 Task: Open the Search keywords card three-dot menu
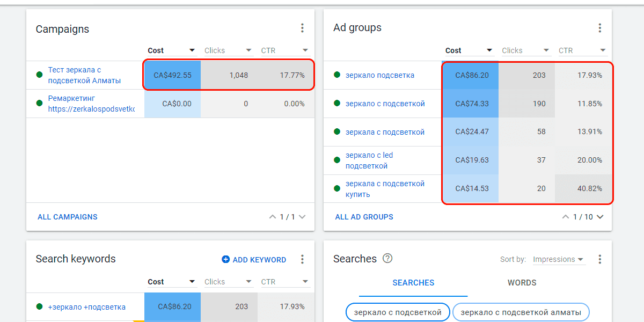click(x=302, y=260)
